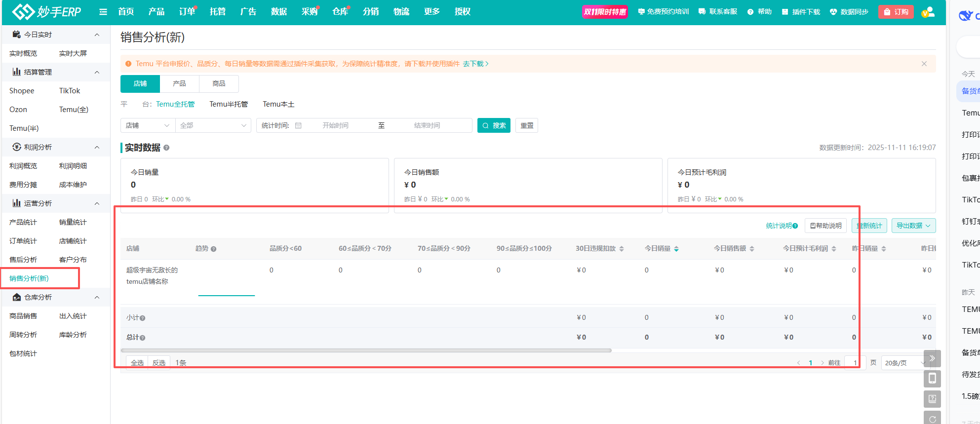Image resolution: width=980 pixels, height=424 pixels.
Task: Sort by 30日违规扣款 column
Action: coord(621,249)
